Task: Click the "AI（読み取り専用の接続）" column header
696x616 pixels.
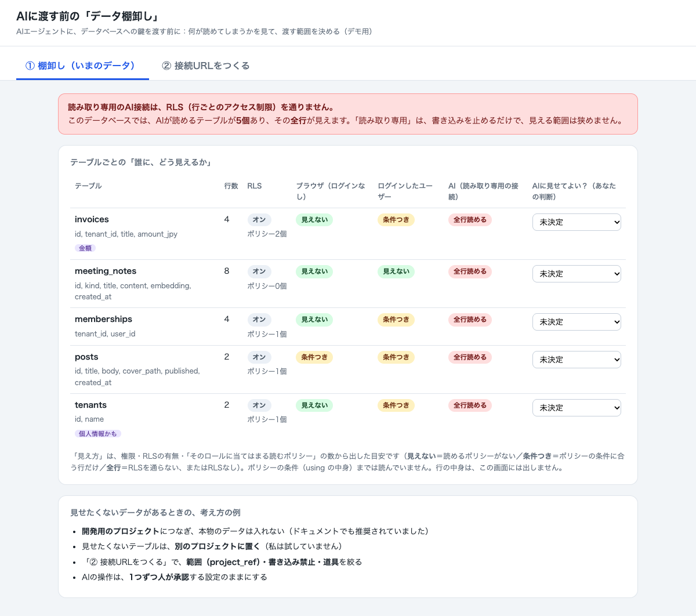Action: tap(483, 191)
